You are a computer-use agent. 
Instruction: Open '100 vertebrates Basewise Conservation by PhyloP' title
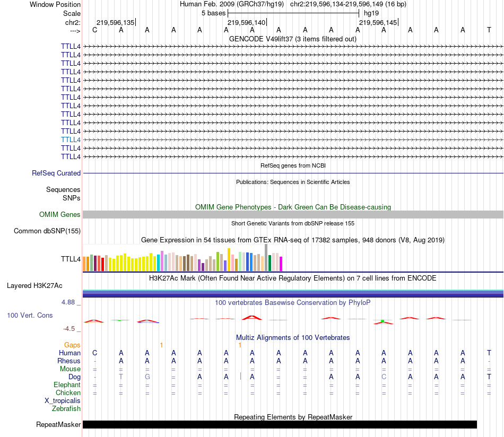click(293, 302)
